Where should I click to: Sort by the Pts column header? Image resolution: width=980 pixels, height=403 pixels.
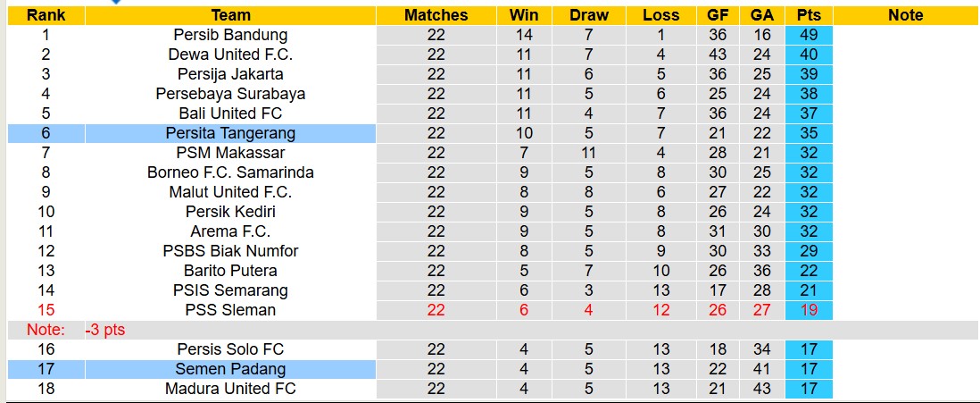pos(809,15)
